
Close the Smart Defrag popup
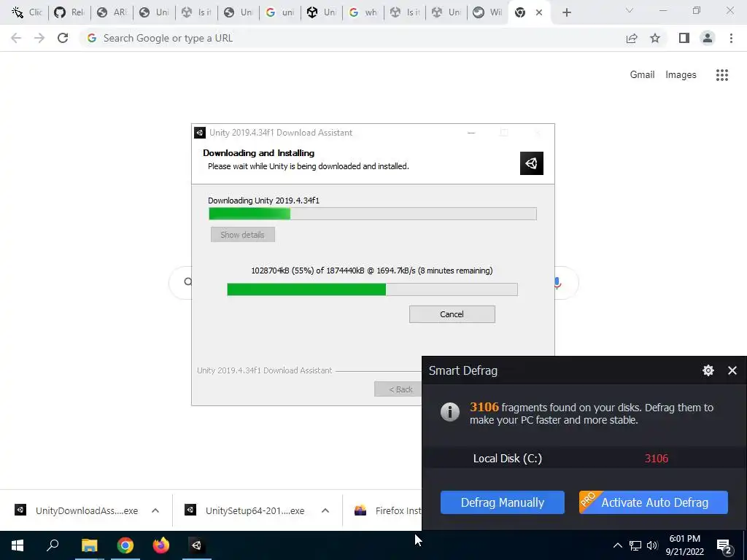click(x=732, y=370)
